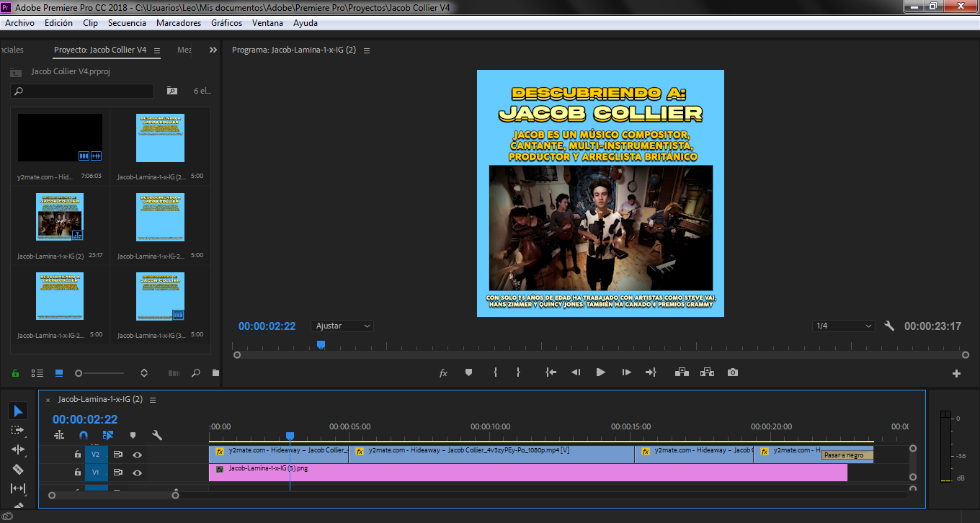The height and width of the screenshot is (523, 980).
Task: Go to Out point
Action: (x=651, y=372)
